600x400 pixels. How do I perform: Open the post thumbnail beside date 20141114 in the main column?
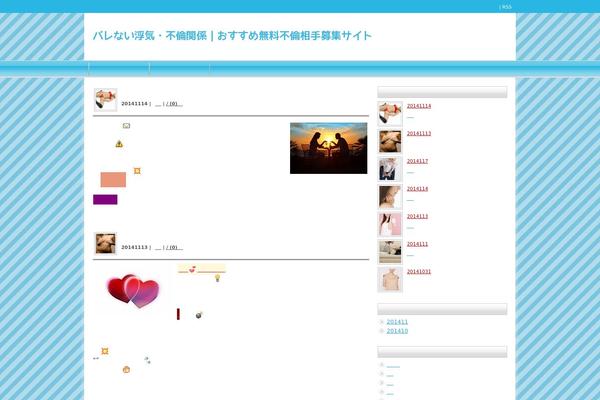pos(106,100)
